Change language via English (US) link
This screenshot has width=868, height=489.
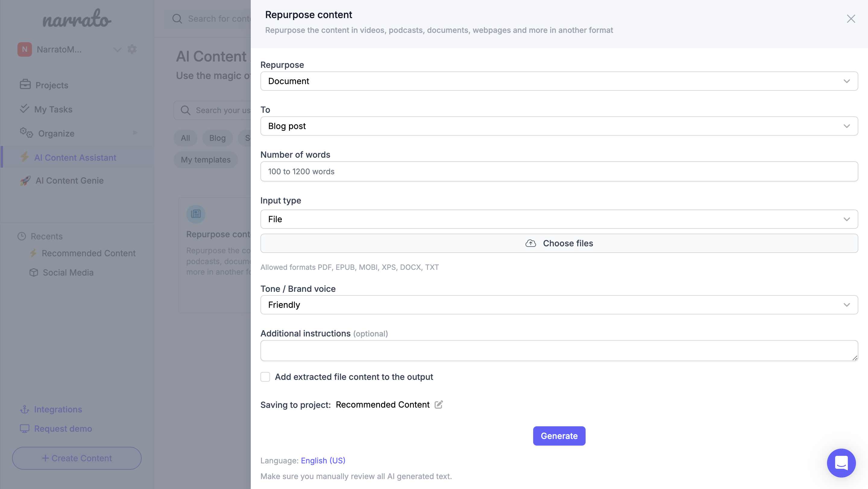[x=323, y=460]
